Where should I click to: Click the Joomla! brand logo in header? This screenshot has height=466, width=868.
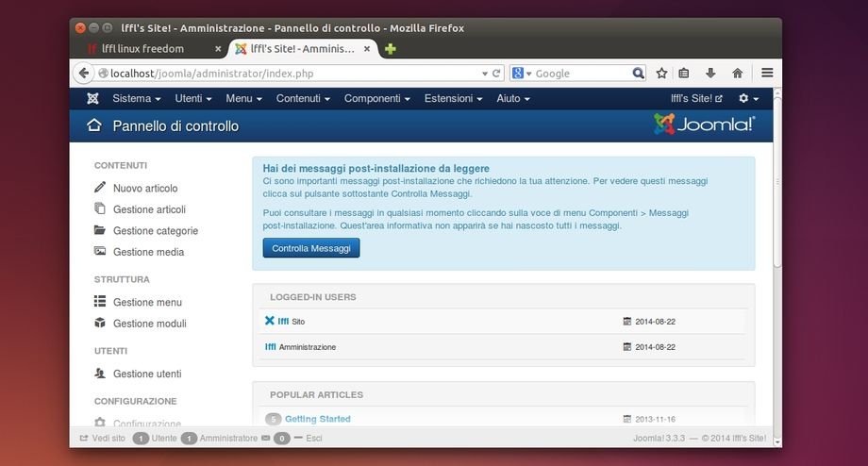pyautogui.click(x=704, y=124)
